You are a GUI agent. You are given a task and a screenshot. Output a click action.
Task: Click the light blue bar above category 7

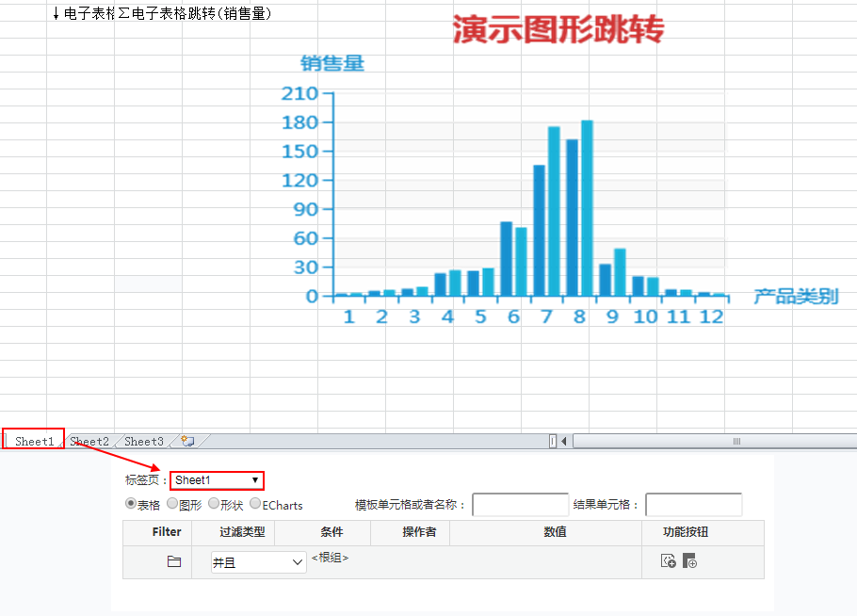554,212
